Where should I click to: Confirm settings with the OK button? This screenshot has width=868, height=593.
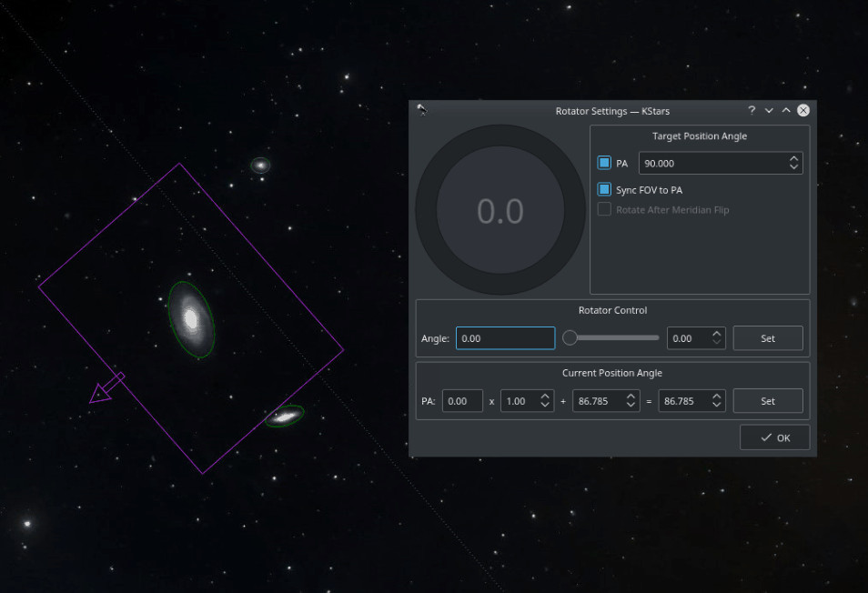pyautogui.click(x=774, y=437)
